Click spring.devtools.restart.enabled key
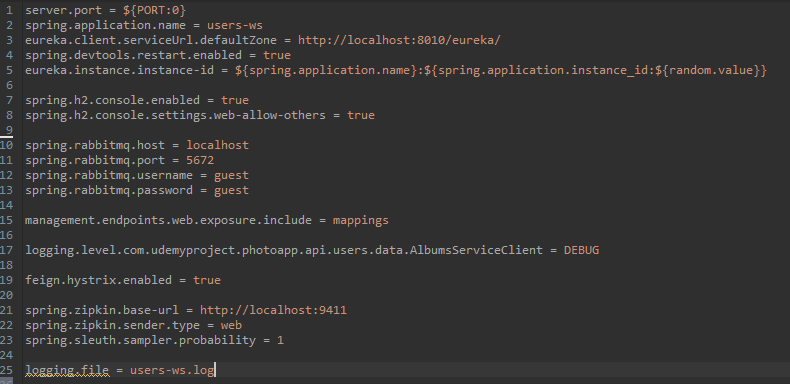 (x=134, y=55)
